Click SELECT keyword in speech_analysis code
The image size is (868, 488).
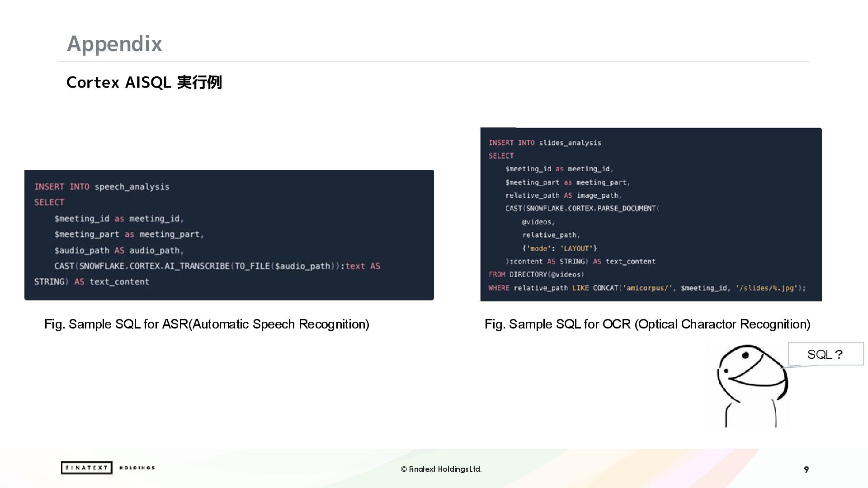click(x=49, y=202)
